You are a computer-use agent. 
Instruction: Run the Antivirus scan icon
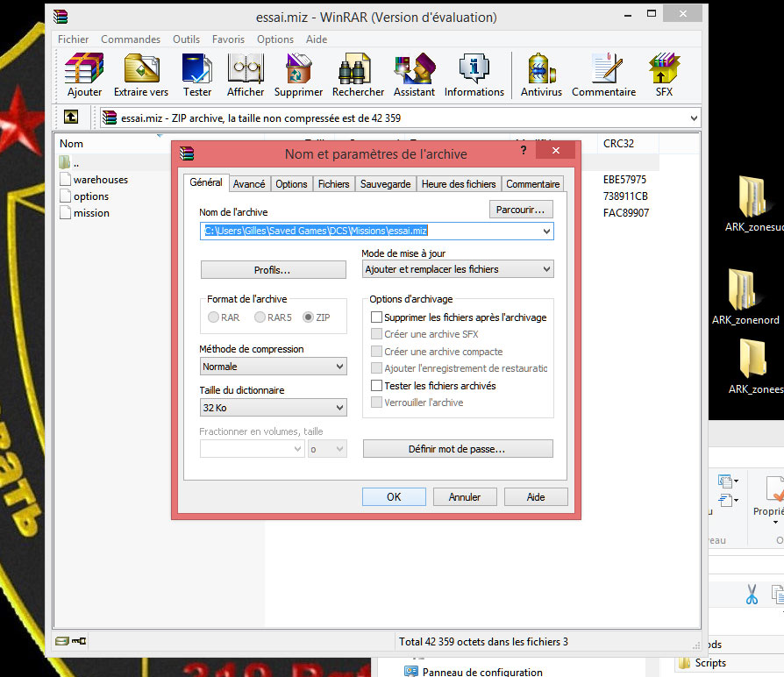pyautogui.click(x=541, y=70)
